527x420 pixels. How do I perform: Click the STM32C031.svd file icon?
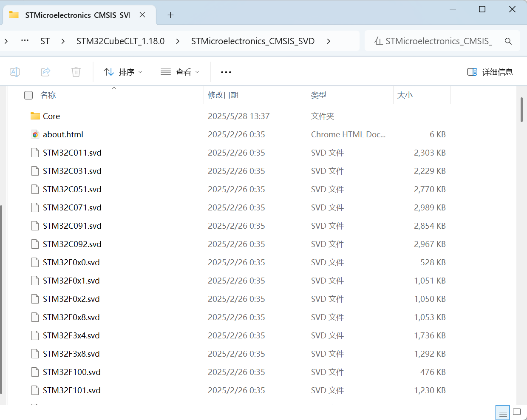pos(35,171)
